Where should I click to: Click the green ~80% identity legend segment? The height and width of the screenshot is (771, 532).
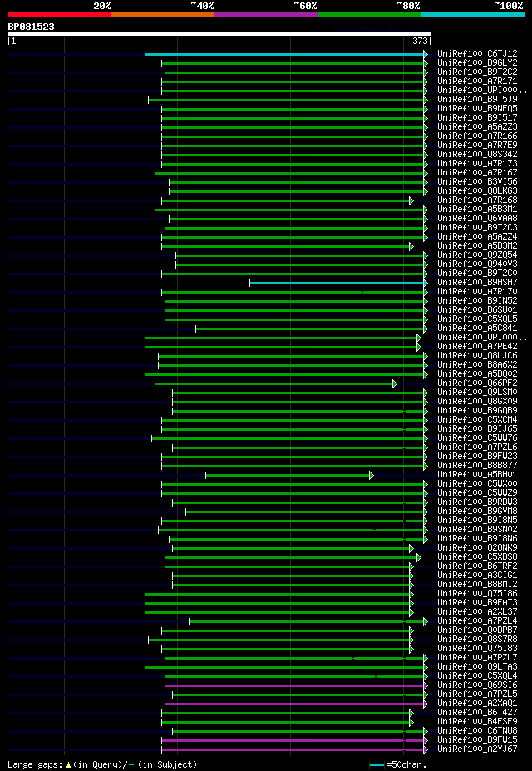[x=369, y=15]
